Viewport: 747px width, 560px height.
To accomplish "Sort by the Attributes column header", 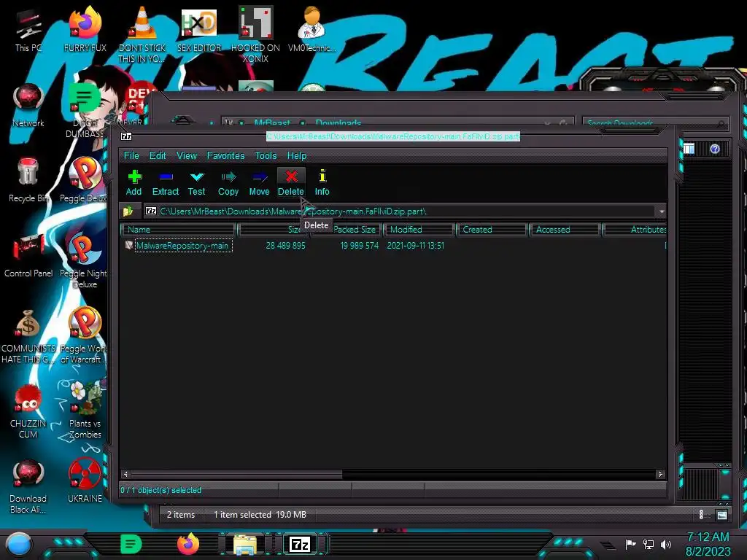I will pyautogui.click(x=635, y=230).
